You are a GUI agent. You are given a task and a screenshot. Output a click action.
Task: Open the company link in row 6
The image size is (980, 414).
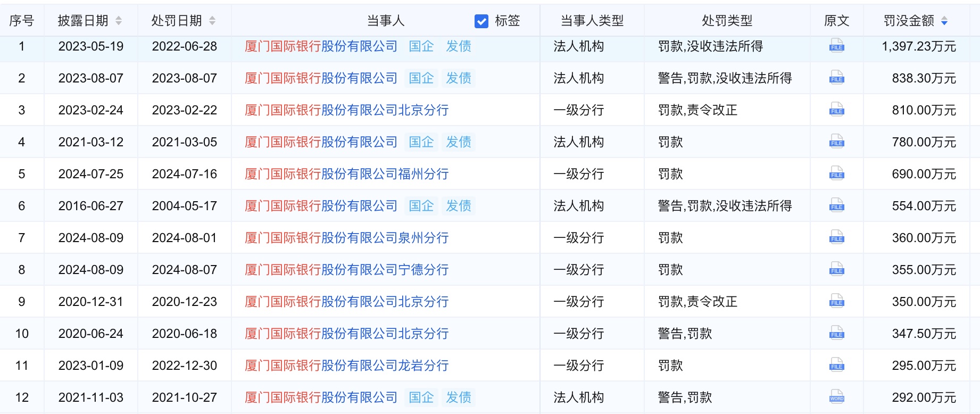click(321, 206)
